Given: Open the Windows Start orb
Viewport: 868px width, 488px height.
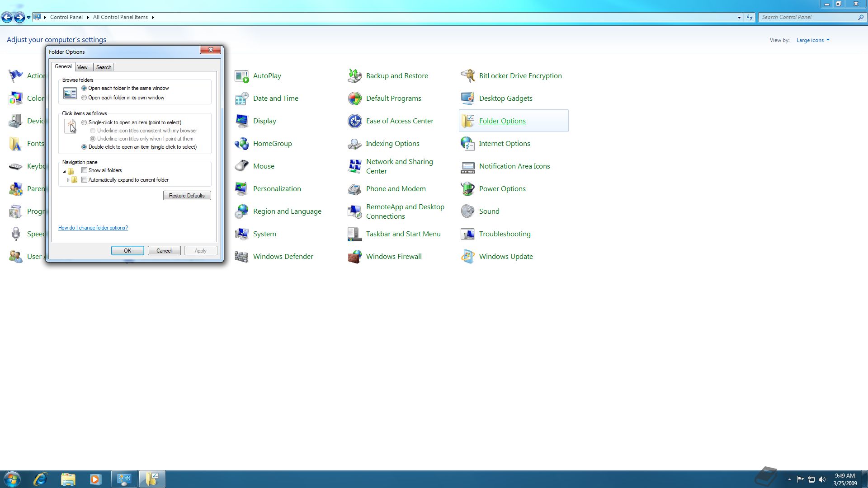Looking at the screenshot, I should [12, 479].
